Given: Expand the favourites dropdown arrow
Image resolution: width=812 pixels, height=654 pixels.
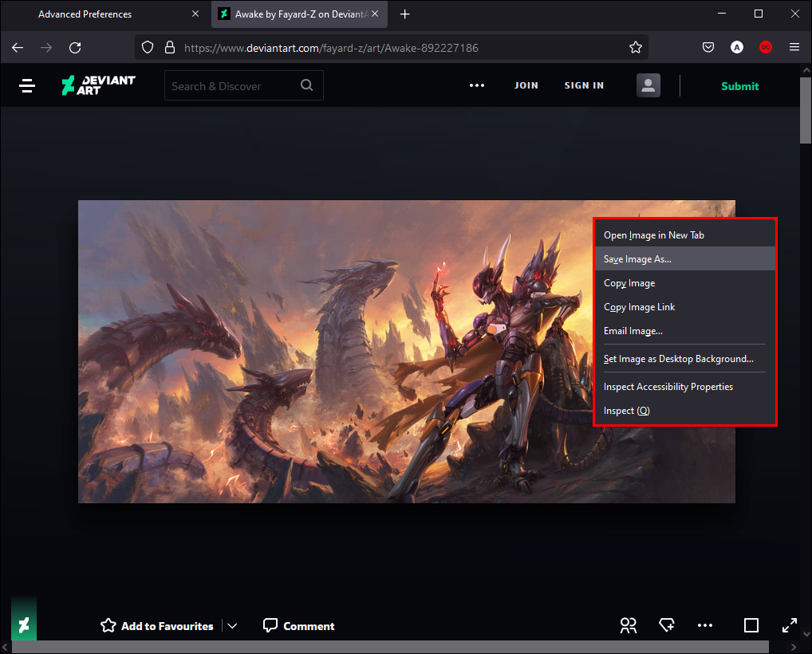Looking at the screenshot, I should [x=233, y=626].
